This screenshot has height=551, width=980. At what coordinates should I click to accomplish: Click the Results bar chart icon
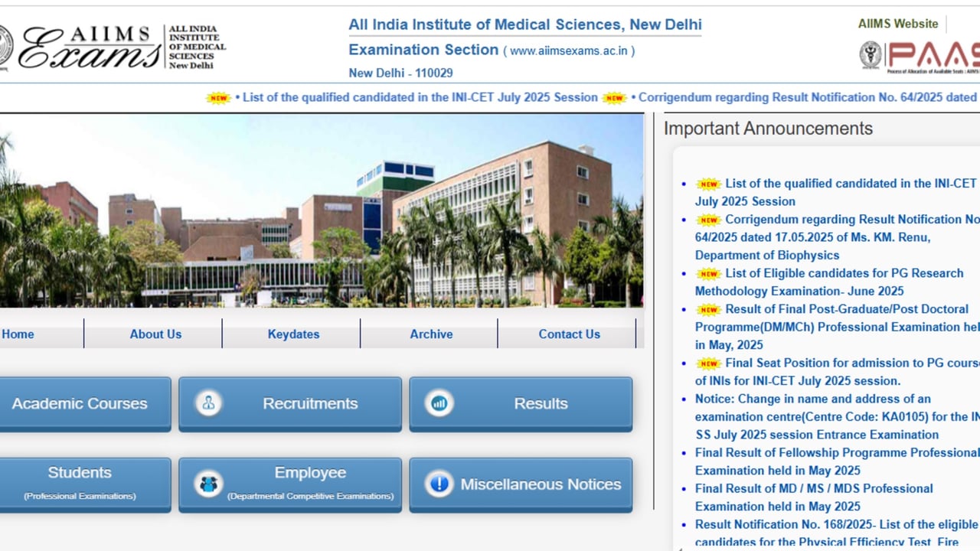(x=439, y=403)
